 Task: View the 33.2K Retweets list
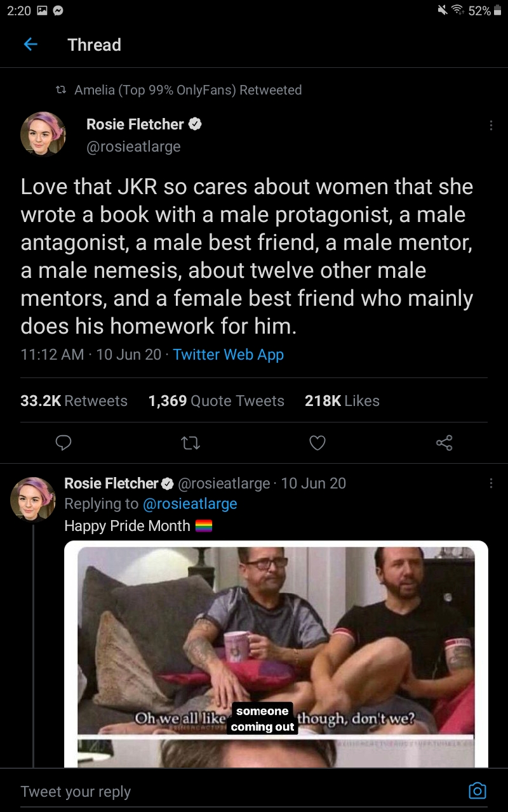[74, 401]
